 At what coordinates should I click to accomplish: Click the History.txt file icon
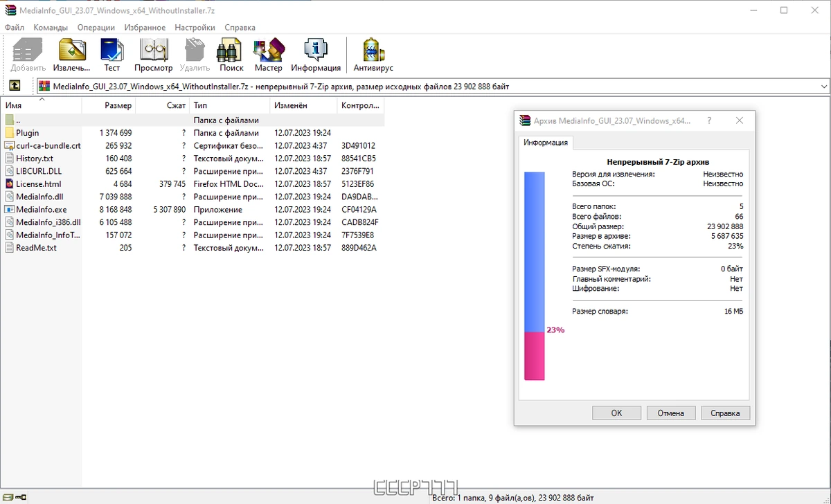tap(10, 159)
